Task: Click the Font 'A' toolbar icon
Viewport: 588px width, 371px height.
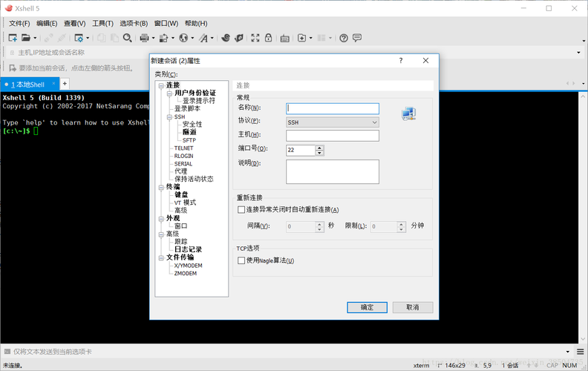Action: (x=203, y=38)
